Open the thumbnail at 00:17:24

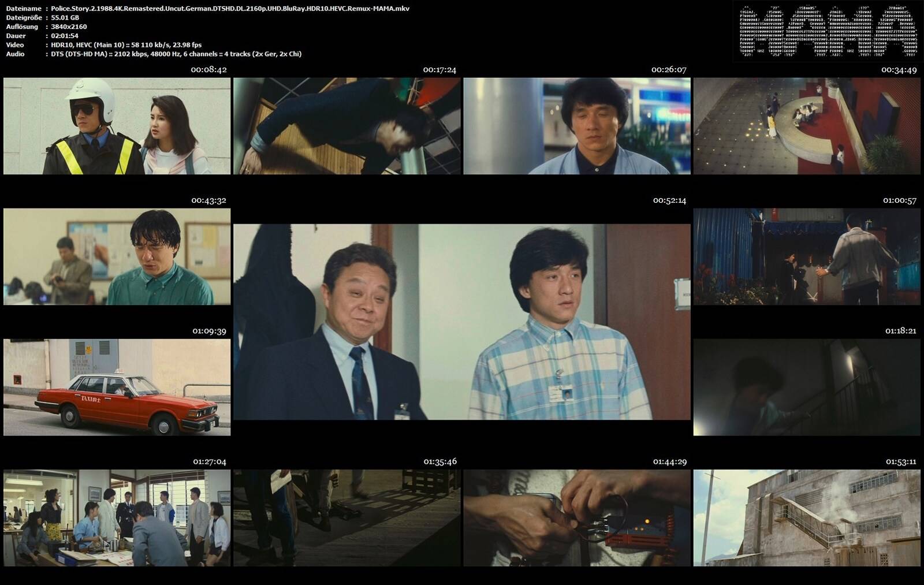click(347, 126)
